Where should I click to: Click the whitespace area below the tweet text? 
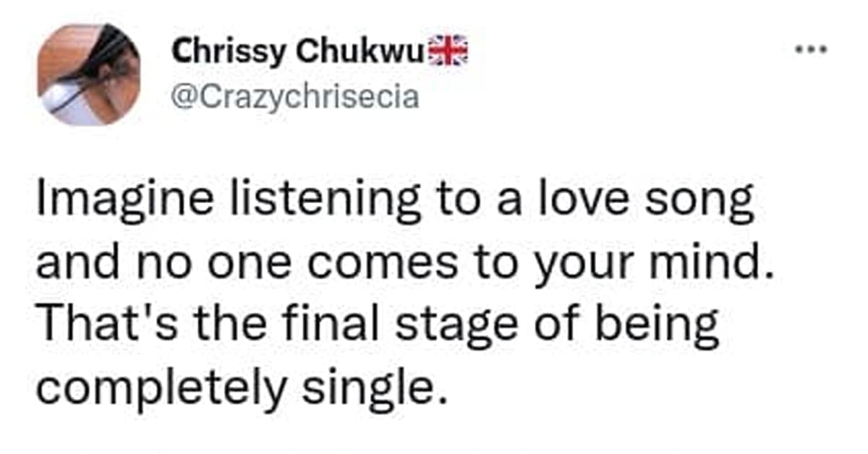point(434,434)
